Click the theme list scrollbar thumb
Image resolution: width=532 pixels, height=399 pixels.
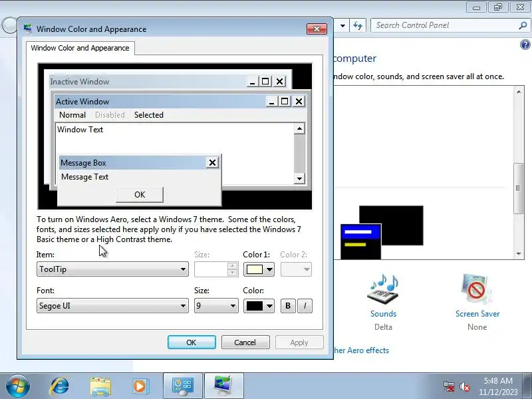[519, 188]
